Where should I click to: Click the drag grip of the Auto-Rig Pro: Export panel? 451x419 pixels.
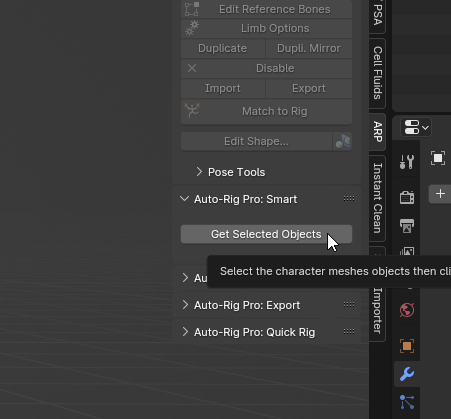[349, 305]
